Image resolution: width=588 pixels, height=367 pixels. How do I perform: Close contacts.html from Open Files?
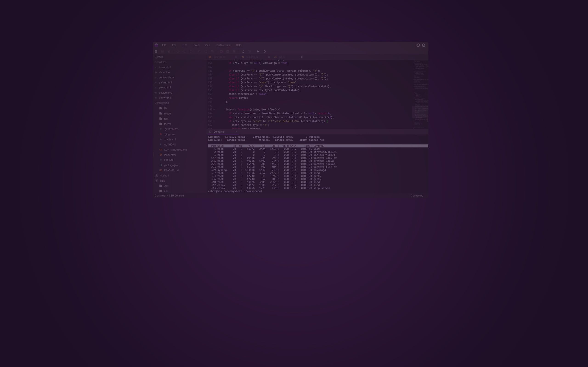156,78
